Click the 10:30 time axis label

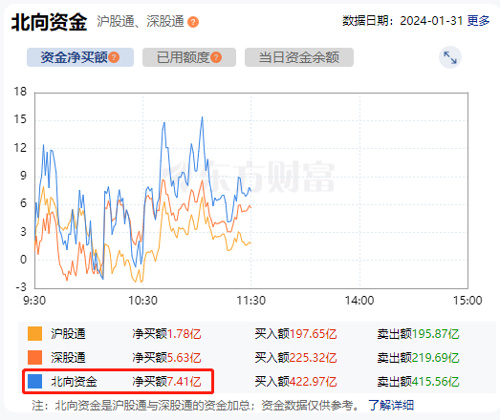click(143, 301)
